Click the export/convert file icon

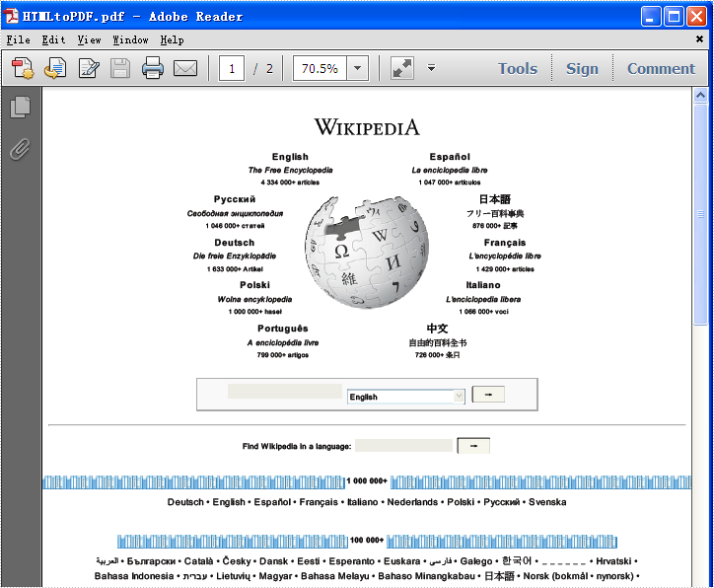click(55, 69)
